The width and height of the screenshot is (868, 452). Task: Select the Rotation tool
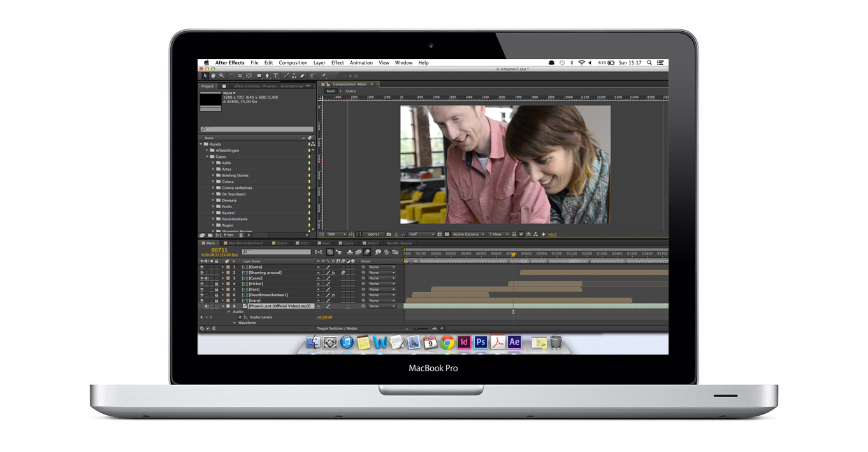[x=232, y=76]
